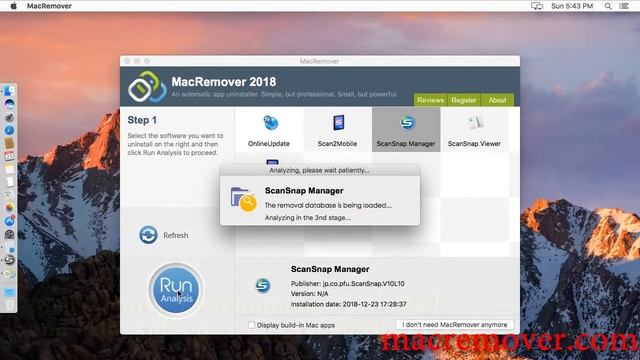Image resolution: width=640 pixels, height=360 pixels.
Task: Open the Reviews tab
Action: [x=430, y=100]
